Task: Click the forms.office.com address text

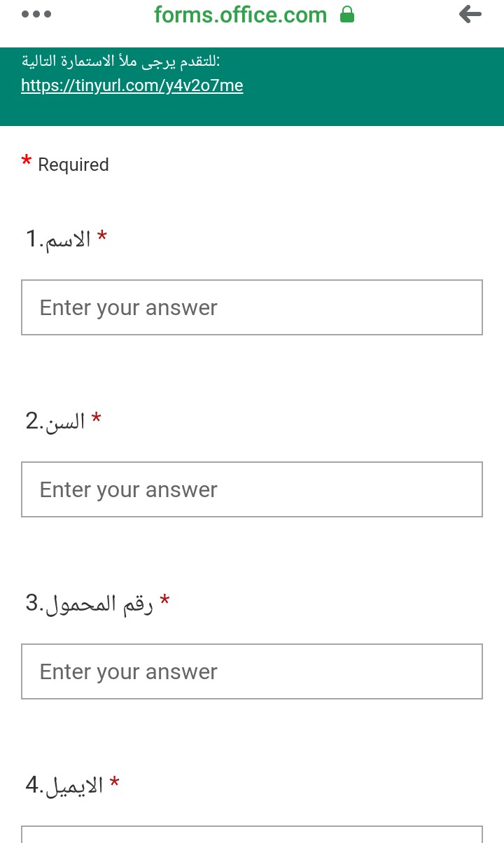Action: pyautogui.click(x=240, y=15)
